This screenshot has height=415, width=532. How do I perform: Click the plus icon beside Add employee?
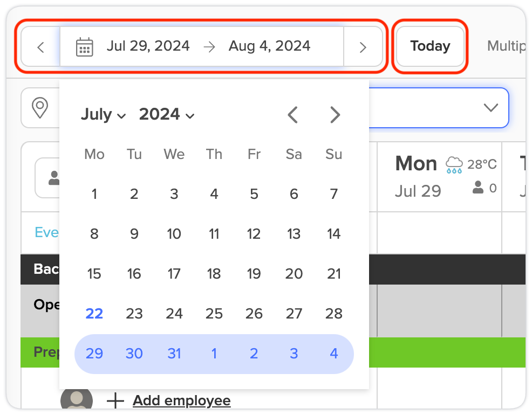(x=115, y=400)
